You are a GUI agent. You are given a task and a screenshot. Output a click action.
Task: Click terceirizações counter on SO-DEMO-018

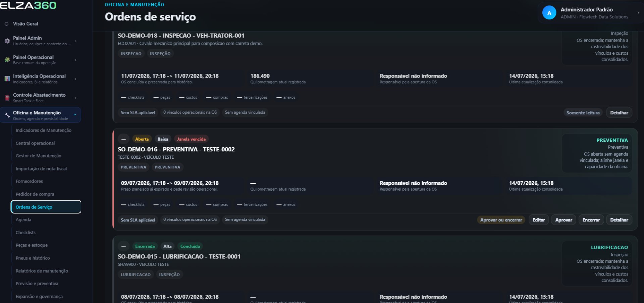pyautogui.click(x=252, y=97)
